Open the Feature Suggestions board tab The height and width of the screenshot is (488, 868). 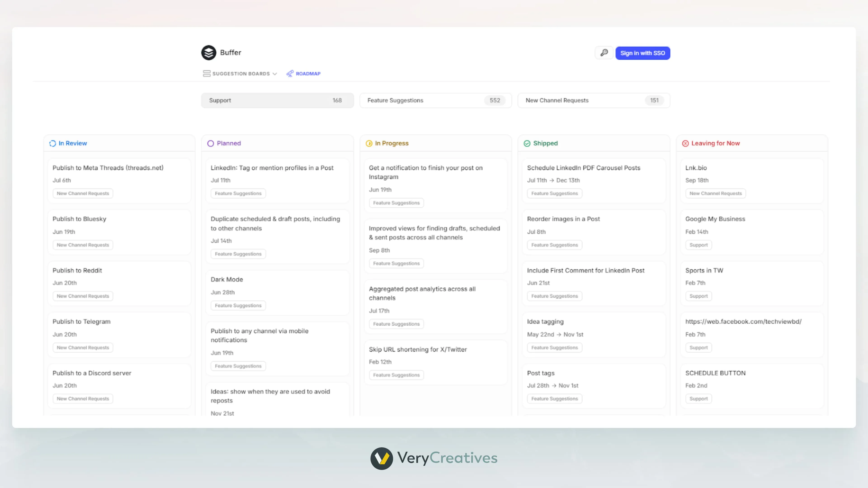(x=435, y=100)
